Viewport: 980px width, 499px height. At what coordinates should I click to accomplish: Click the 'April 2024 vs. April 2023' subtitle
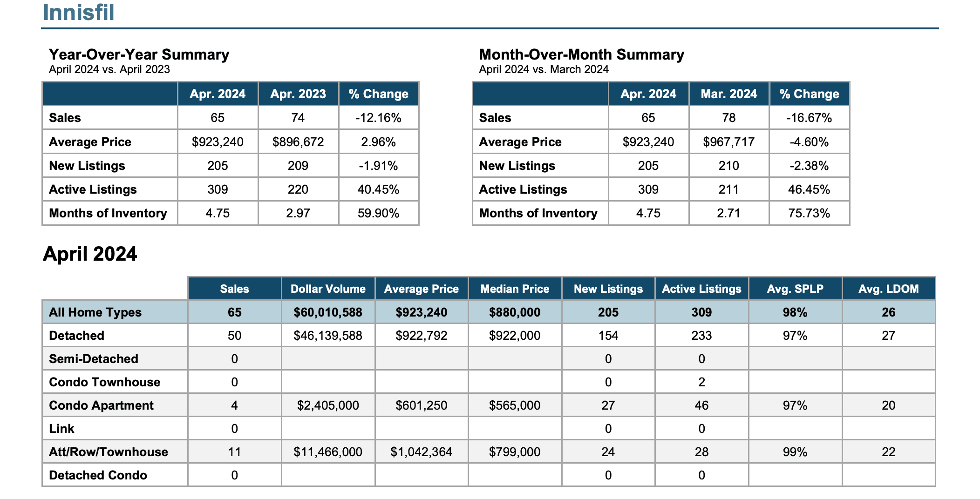pos(109,69)
